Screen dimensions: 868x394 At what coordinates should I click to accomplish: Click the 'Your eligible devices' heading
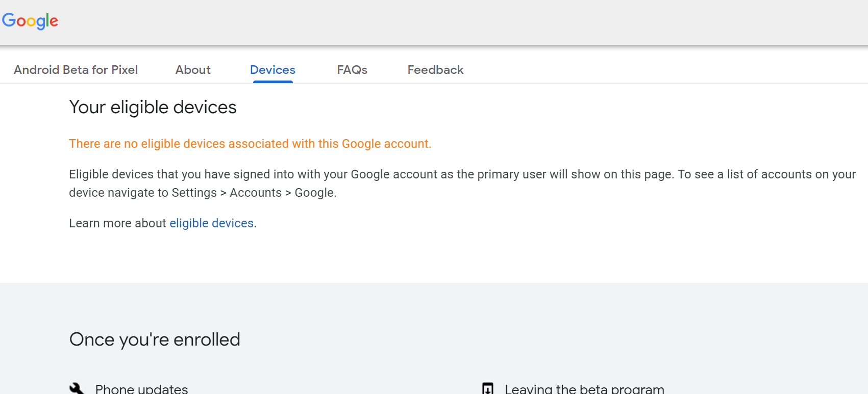pos(153,107)
